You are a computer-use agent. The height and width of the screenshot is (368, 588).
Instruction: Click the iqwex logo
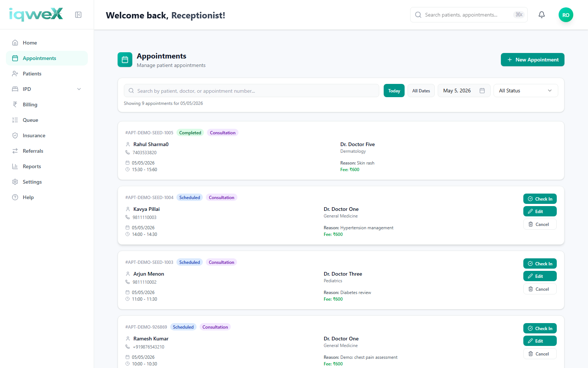click(36, 14)
